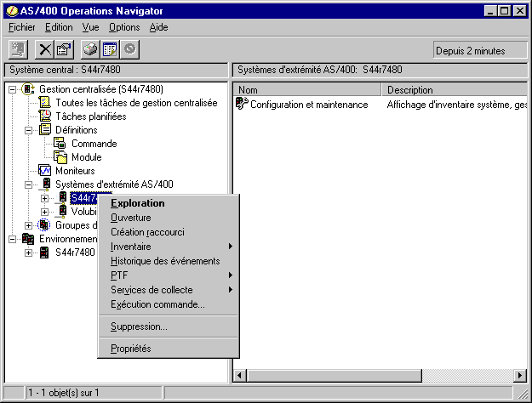The width and height of the screenshot is (532, 403).
Task: Open the Aide menu
Action: pos(159,27)
